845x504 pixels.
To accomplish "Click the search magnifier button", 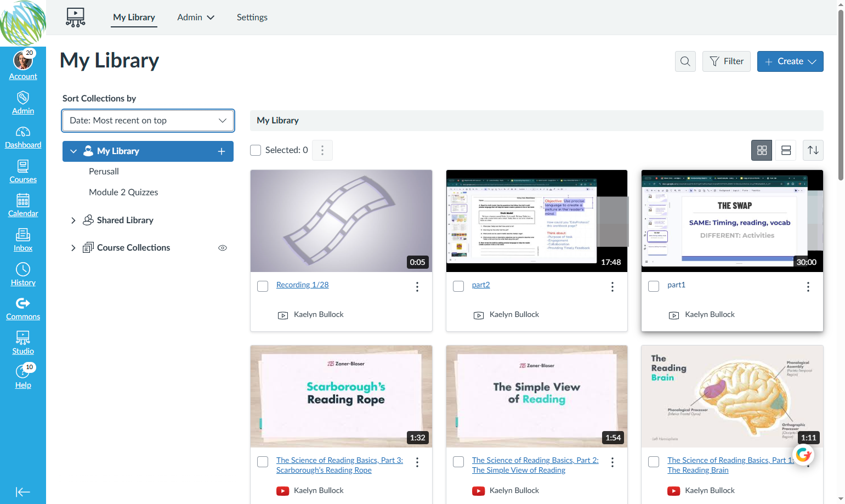I will (x=685, y=61).
